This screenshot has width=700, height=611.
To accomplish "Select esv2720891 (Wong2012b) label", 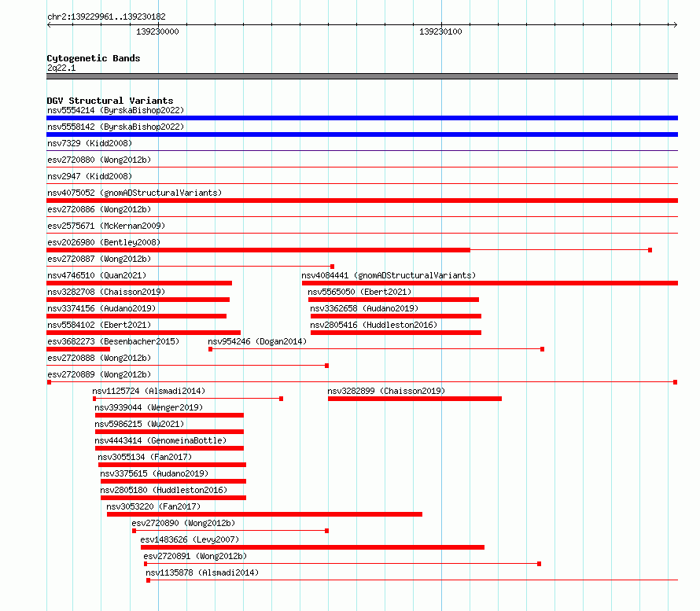I will (195, 556).
